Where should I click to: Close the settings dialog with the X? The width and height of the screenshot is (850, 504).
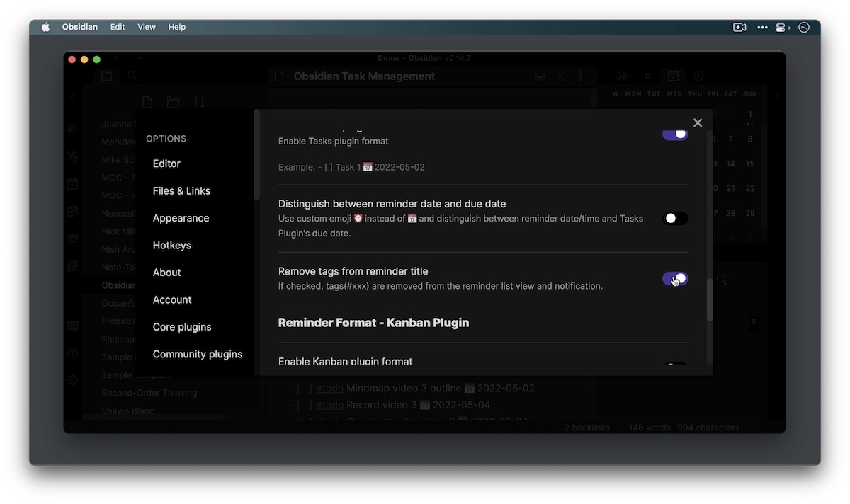pyautogui.click(x=698, y=122)
